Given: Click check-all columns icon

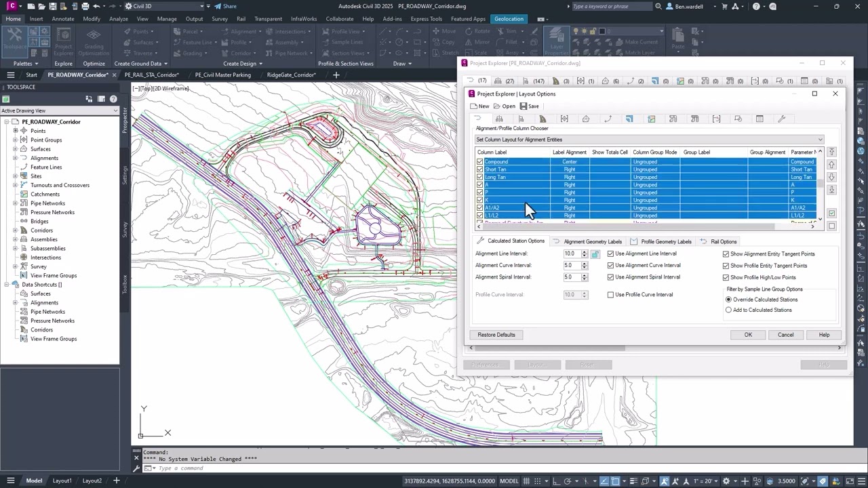Looking at the screenshot, I should [832, 213].
